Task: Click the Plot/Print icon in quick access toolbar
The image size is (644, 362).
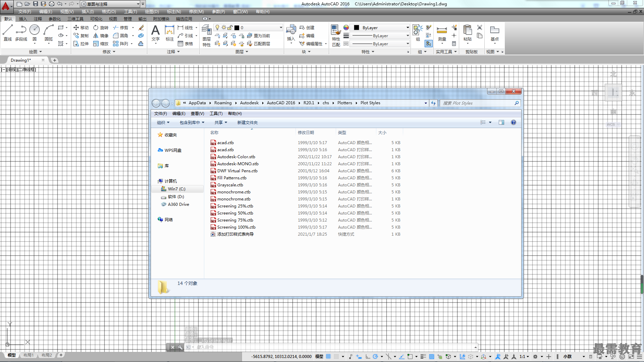Action: [51, 4]
